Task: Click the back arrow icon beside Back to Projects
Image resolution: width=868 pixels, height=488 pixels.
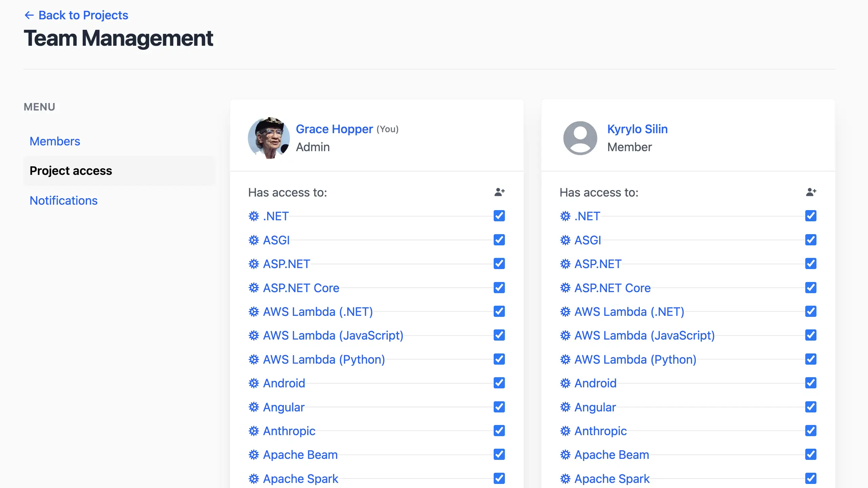Action: pos(29,15)
